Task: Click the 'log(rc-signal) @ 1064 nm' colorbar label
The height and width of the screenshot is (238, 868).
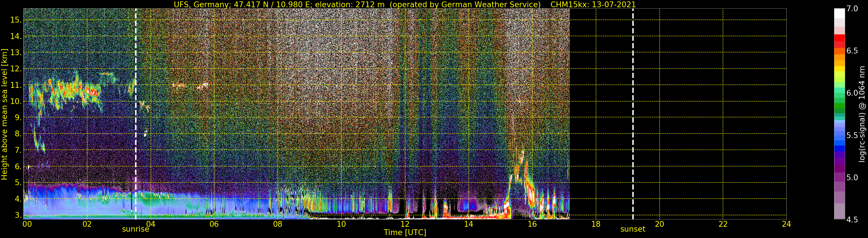Action: click(x=862, y=114)
